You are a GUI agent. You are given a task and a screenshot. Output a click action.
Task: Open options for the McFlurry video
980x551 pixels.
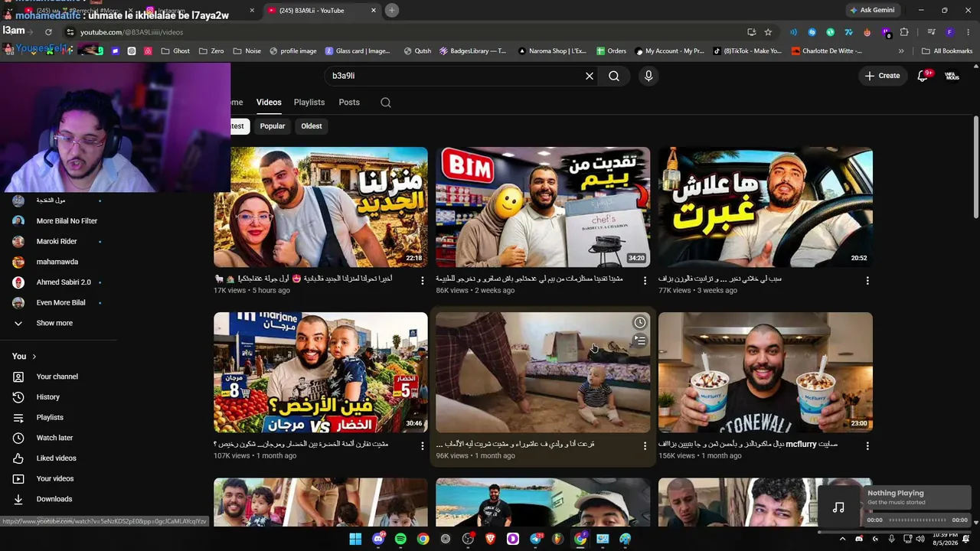point(867,445)
